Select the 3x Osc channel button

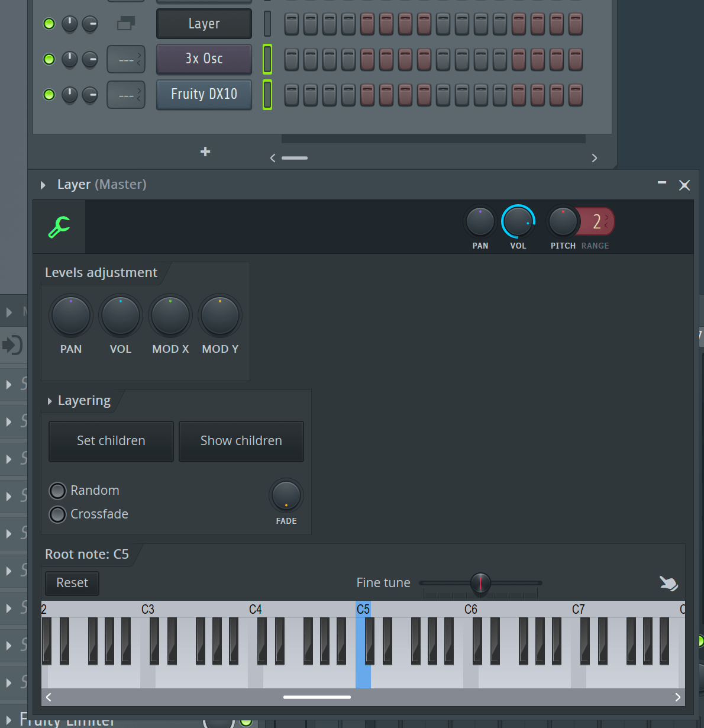[204, 59]
